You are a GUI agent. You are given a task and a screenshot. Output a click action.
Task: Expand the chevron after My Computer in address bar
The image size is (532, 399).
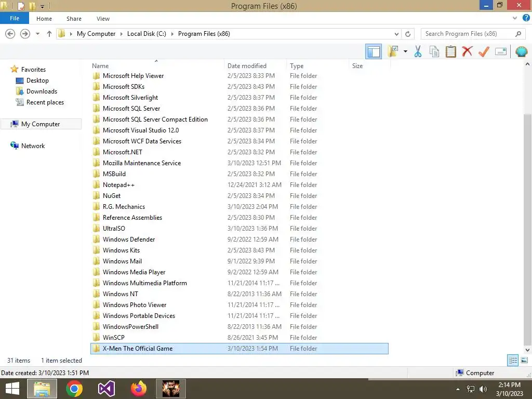(x=122, y=34)
